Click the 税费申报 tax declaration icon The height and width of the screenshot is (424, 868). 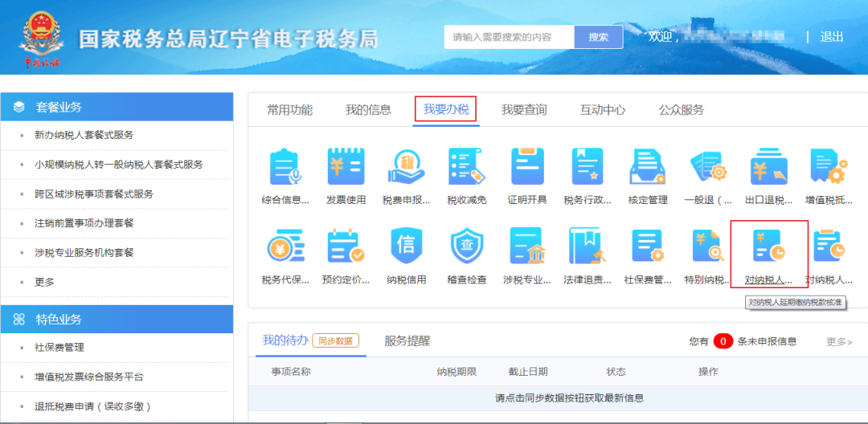(x=407, y=167)
